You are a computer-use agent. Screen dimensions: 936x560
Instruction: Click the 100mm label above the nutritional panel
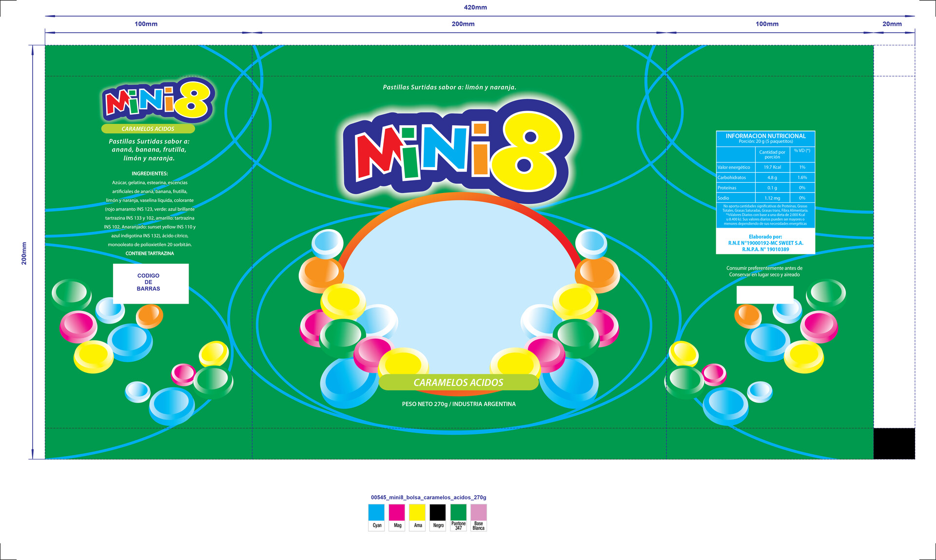pyautogui.click(x=767, y=24)
